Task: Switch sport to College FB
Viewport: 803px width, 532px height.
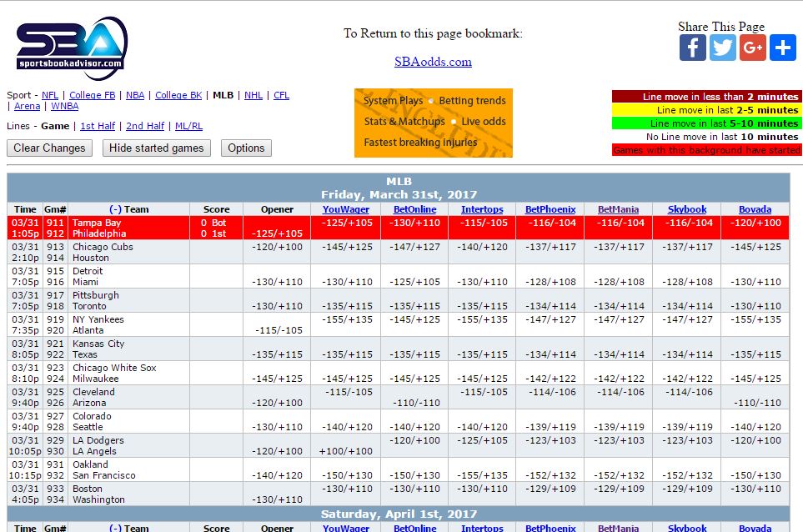Action: tap(93, 95)
